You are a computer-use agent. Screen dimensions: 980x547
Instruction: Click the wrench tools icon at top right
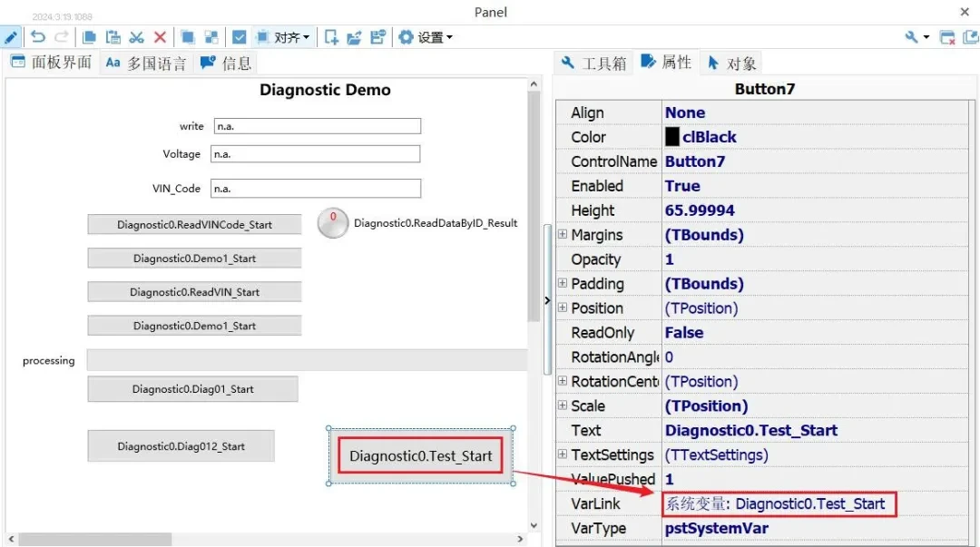[x=911, y=37]
